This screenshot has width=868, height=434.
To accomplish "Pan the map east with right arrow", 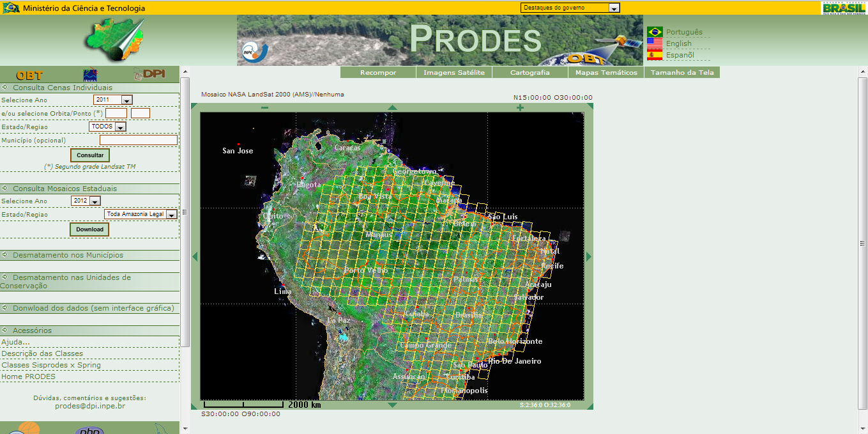I will click(589, 256).
